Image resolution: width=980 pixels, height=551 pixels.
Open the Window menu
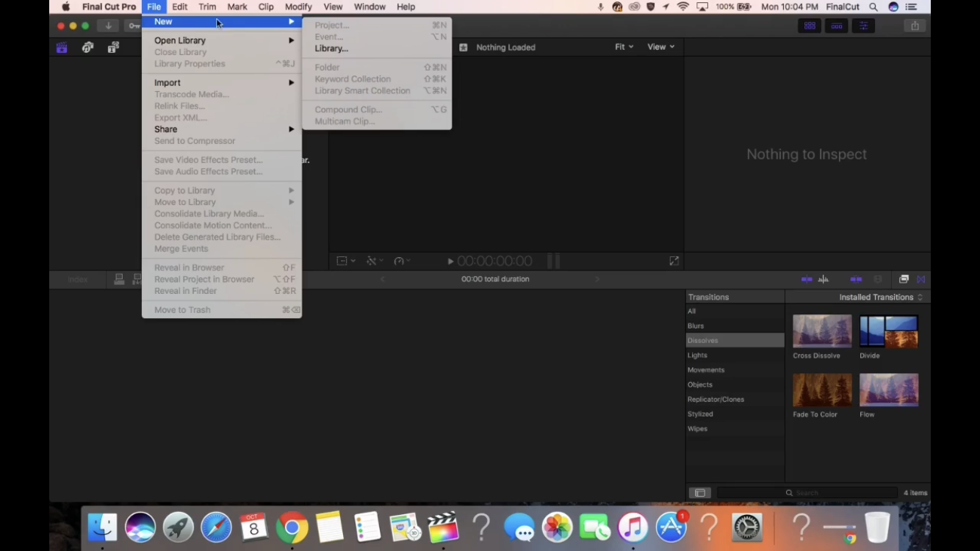[x=370, y=7]
